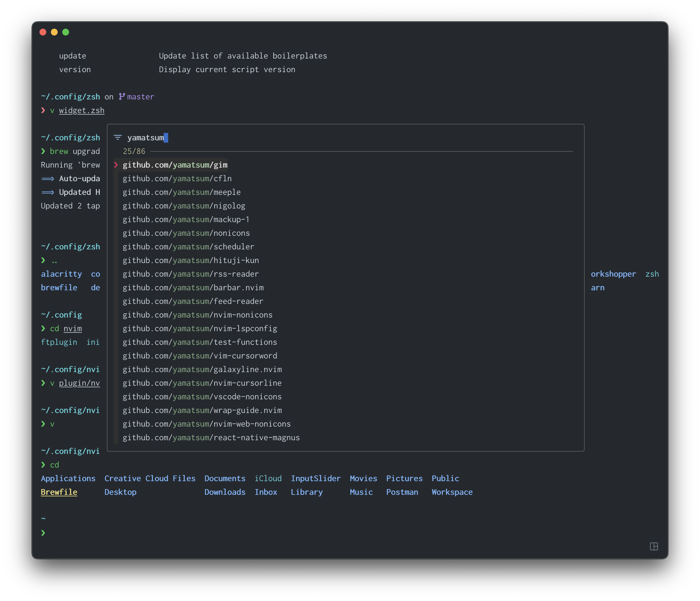This screenshot has height=601, width=700.
Task: Click the underlined nvim argument after cd
Action: click(x=73, y=328)
